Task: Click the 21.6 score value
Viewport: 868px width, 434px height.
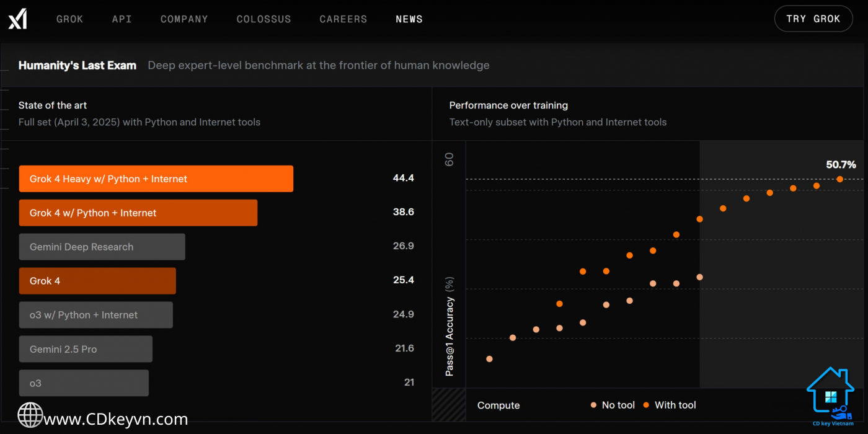Action: pyautogui.click(x=404, y=348)
